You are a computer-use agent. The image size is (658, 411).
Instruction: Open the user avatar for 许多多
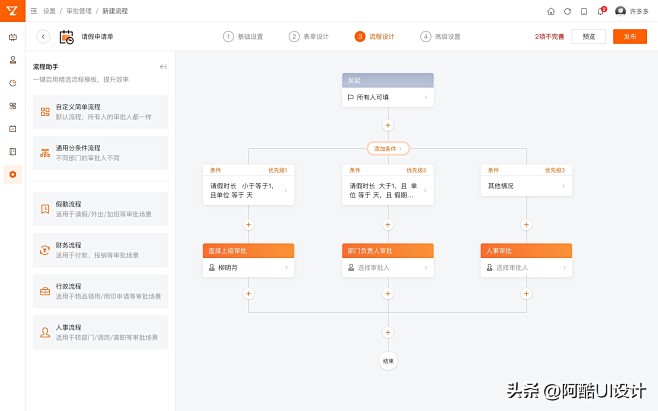620,11
